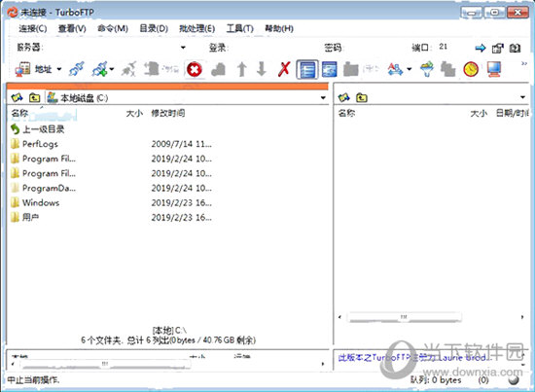The height and width of the screenshot is (392, 535).
Task: Click the password input field
Action: [x=375, y=48]
